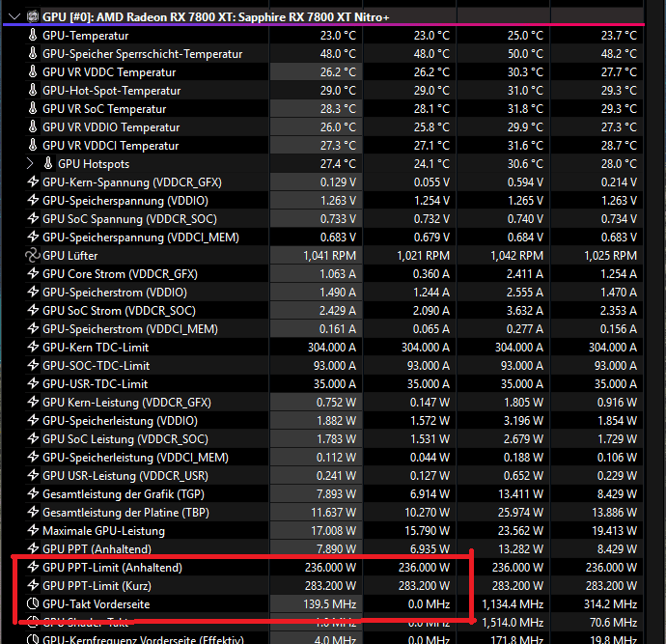
Task: Click lightning icon of GPU-Speicherspannung (VDDIO)
Action: tap(33, 200)
